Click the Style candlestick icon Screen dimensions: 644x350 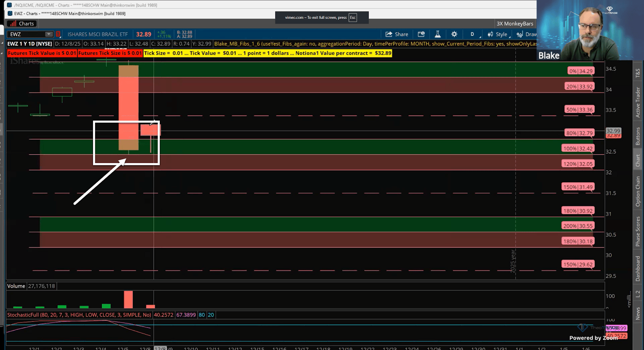coord(490,35)
